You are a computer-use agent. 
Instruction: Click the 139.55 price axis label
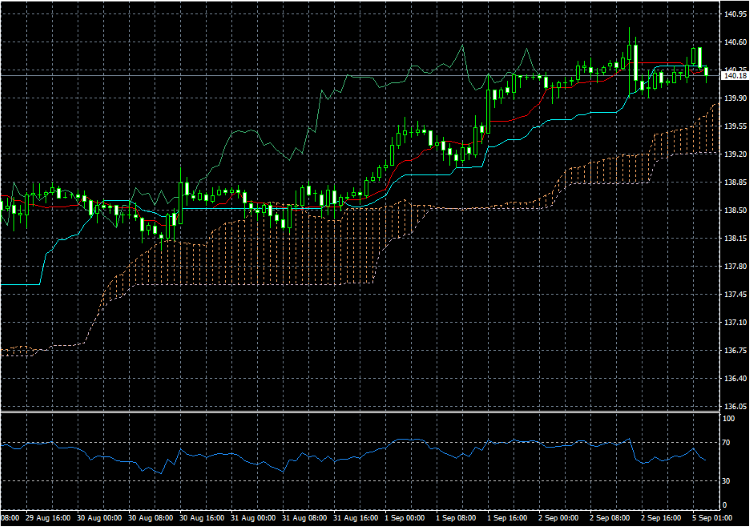click(x=735, y=126)
